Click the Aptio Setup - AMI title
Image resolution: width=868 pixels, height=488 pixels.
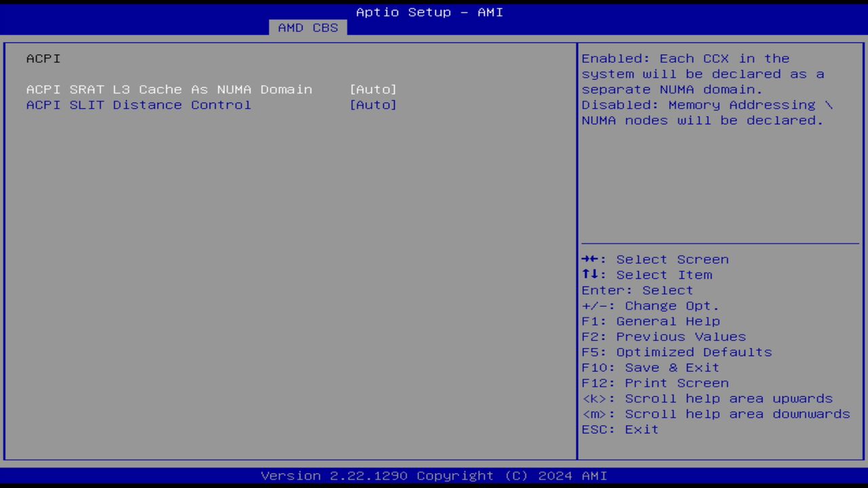point(430,12)
